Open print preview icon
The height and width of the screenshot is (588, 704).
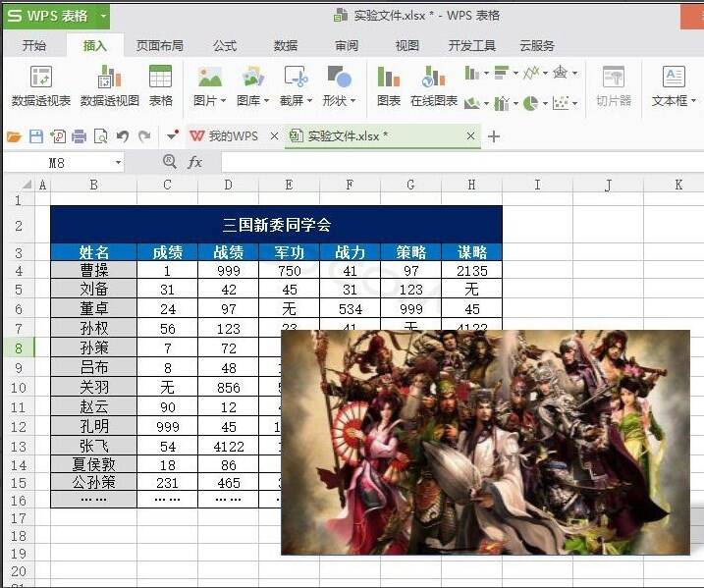click(x=100, y=136)
